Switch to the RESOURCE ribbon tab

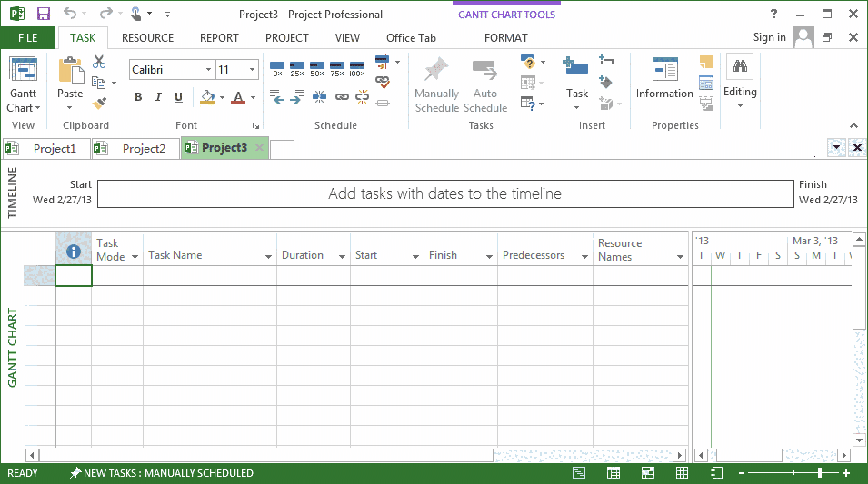147,38
